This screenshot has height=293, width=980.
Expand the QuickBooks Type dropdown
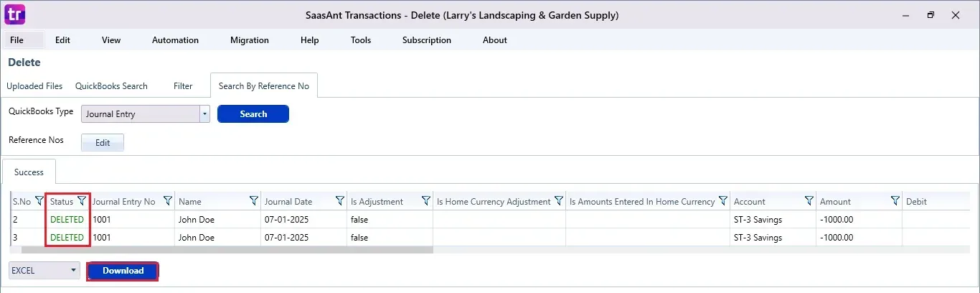204,113
